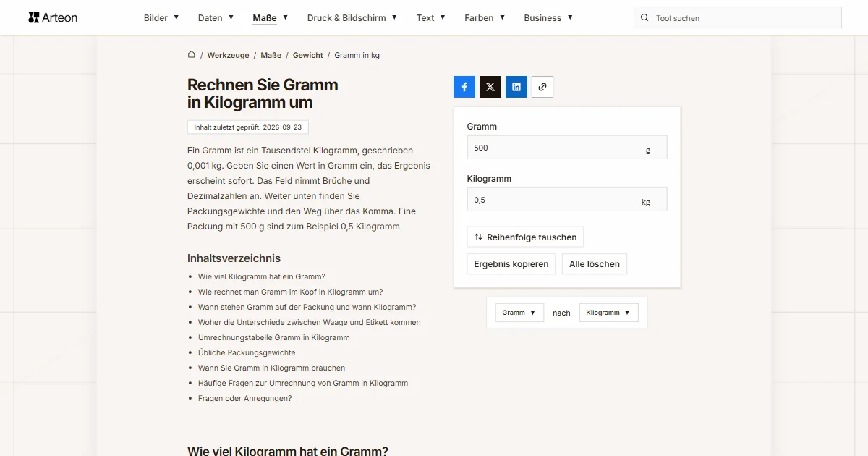Image resolution: width=868 pixels, height=456 pixels.
Task: Open the Farben menu
Action: pos(485,18)
